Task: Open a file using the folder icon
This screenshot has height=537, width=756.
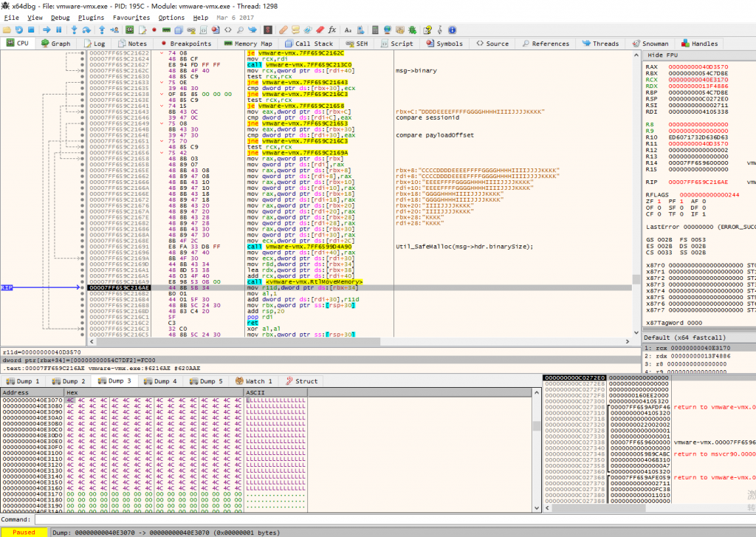Action: 7,28
